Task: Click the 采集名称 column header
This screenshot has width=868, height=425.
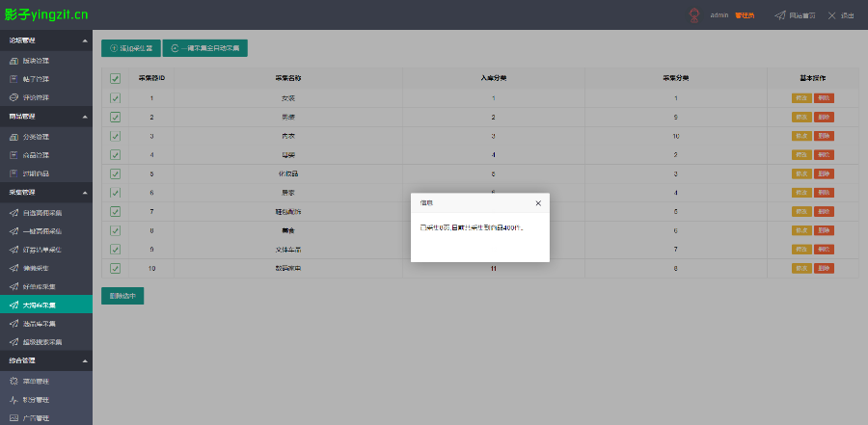Action: click(x=287, y=79)
